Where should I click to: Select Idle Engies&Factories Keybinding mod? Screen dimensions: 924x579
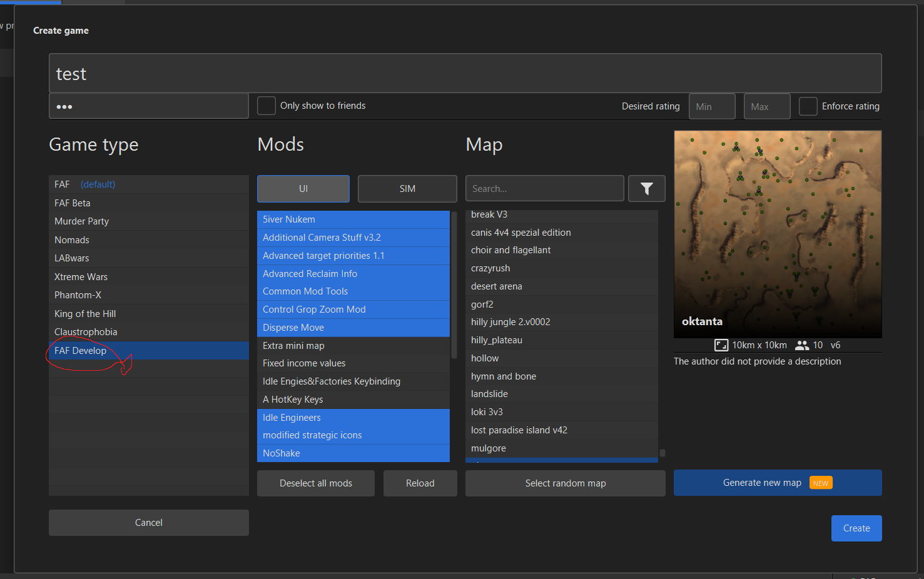tap(353, 381)
